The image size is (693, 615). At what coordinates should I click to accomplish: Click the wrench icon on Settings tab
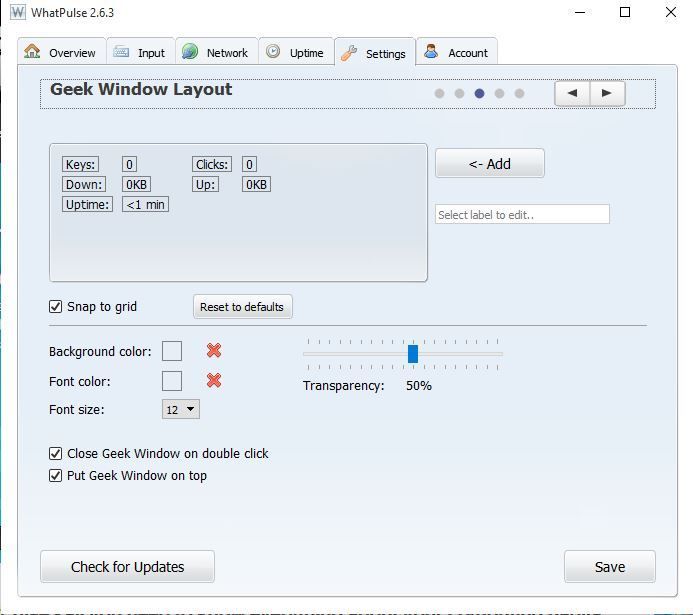tap(349, 53)
